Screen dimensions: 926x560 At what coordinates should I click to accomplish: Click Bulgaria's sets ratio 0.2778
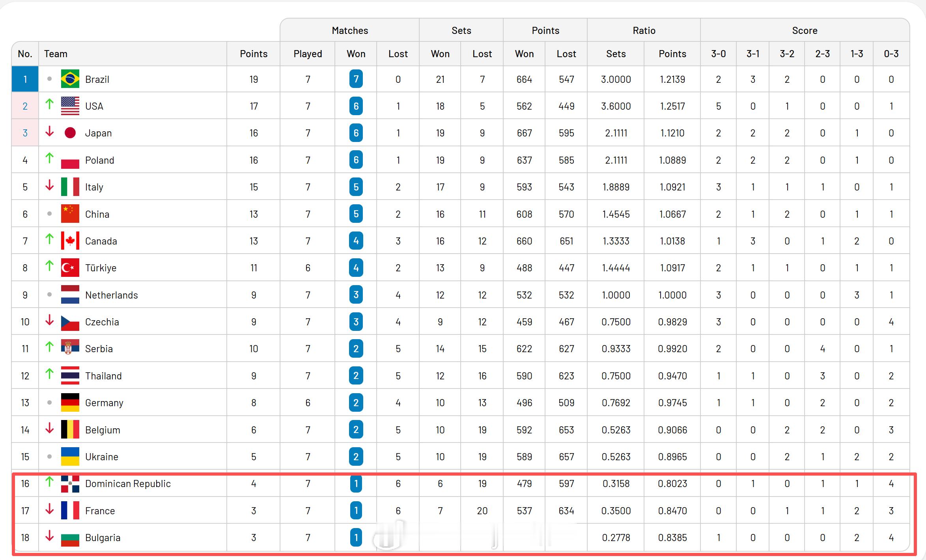616,538
